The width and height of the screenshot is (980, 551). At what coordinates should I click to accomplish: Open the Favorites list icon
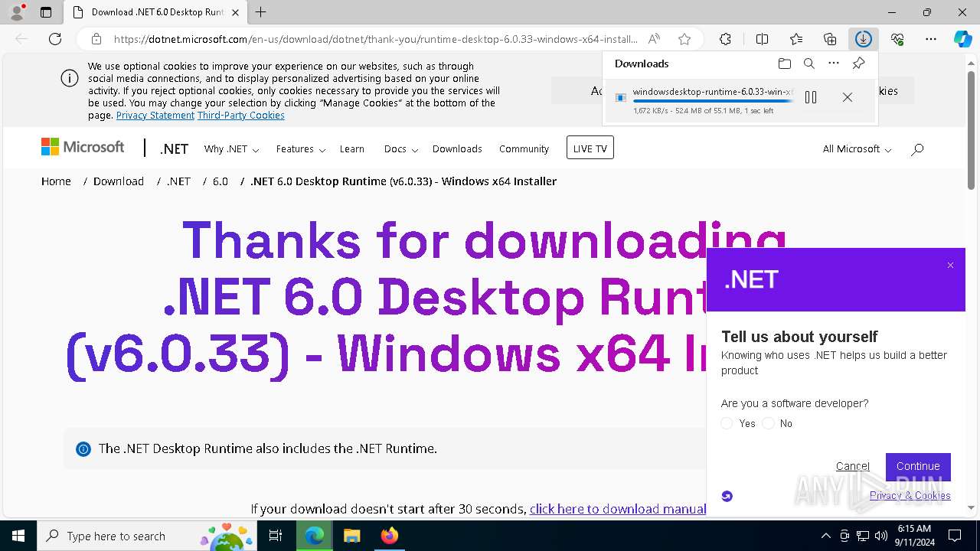[796, 39]
